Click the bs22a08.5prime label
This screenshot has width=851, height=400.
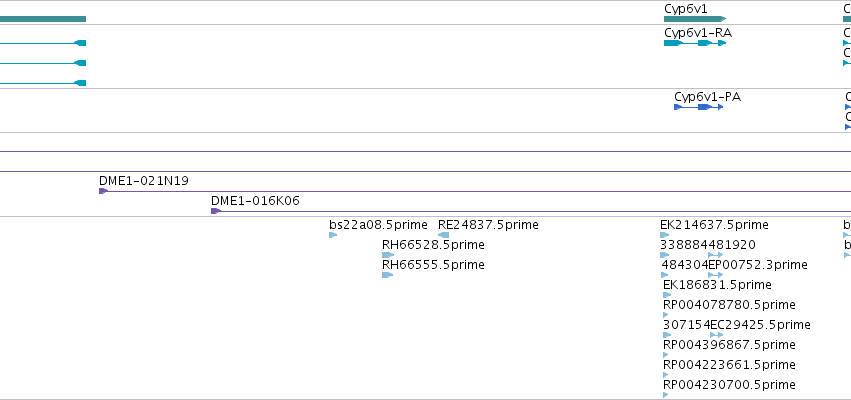coord(378,225)
